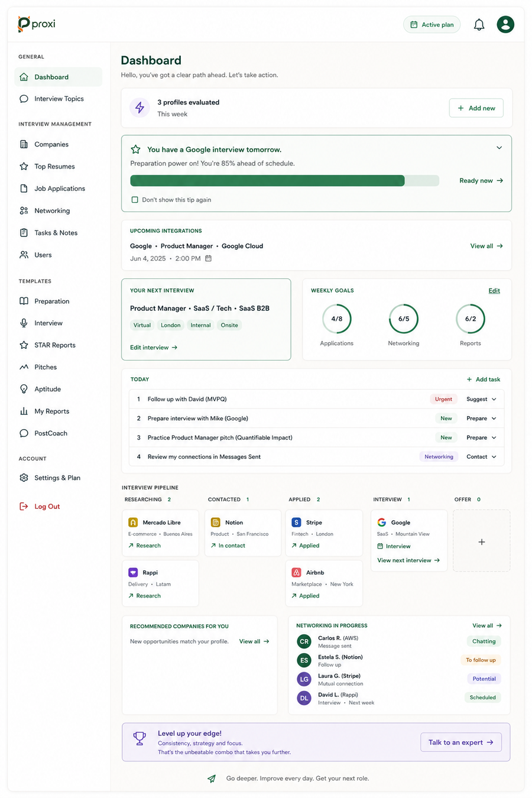Click the Applications 4/8 goal ring
The width and height of the screenshot is (532, 798).
point(337,319)
